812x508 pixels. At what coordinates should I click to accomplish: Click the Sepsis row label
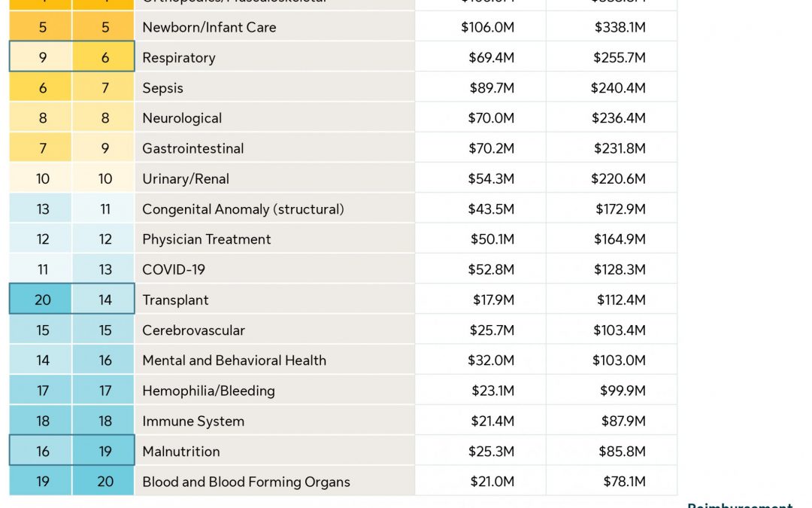click(x=162, y=88)
